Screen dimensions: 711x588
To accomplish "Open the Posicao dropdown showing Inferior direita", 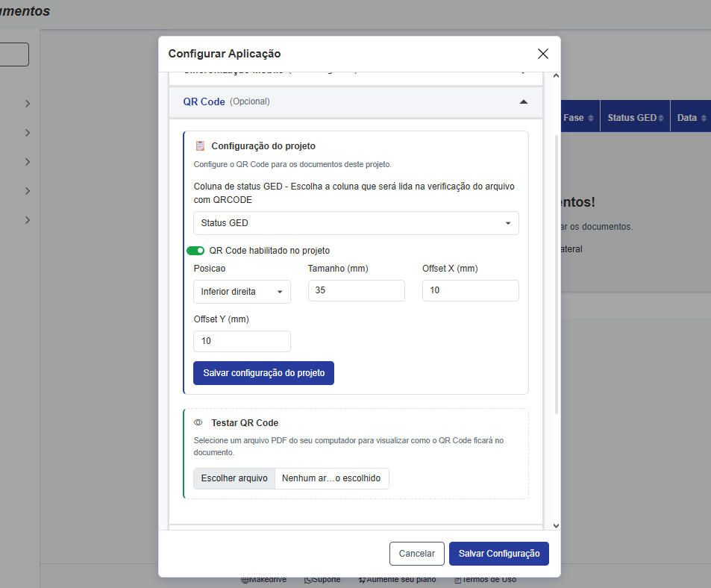I will click(242, 292).
